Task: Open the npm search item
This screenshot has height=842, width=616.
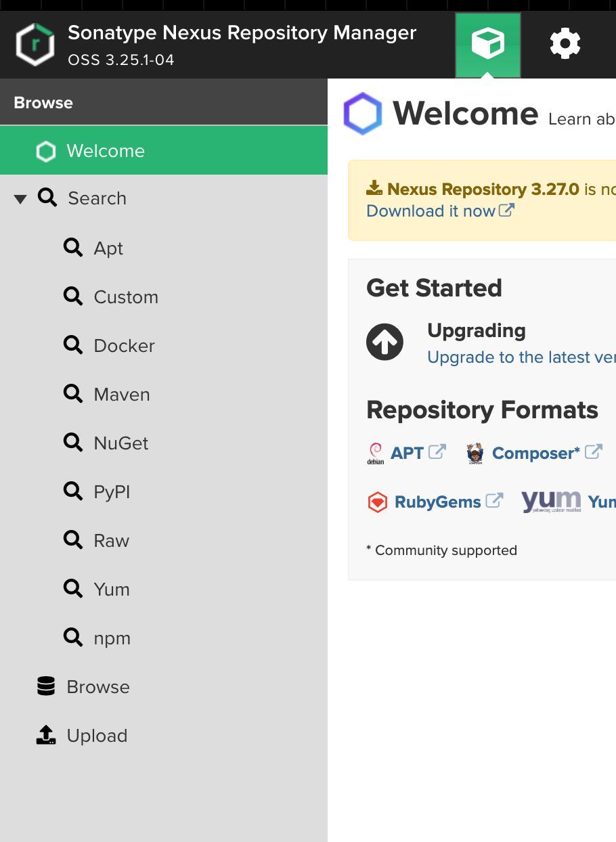Action: (112, 638)
